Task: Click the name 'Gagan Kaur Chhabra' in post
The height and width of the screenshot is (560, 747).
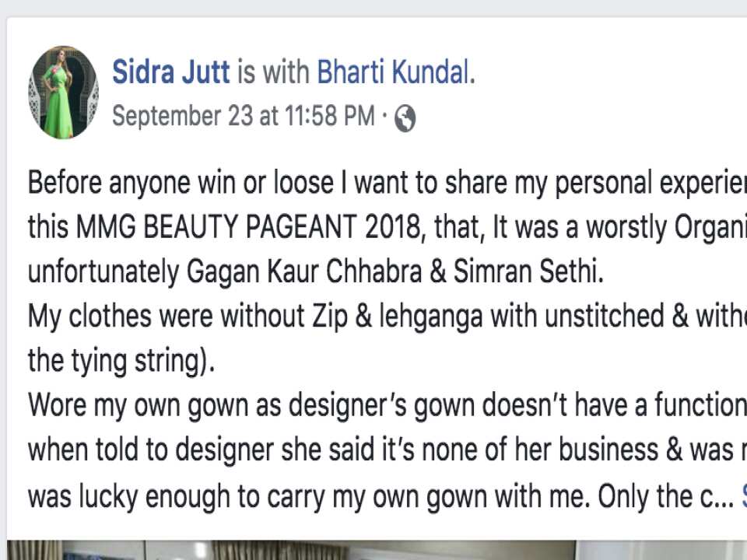Action: [x=304, y=271]
